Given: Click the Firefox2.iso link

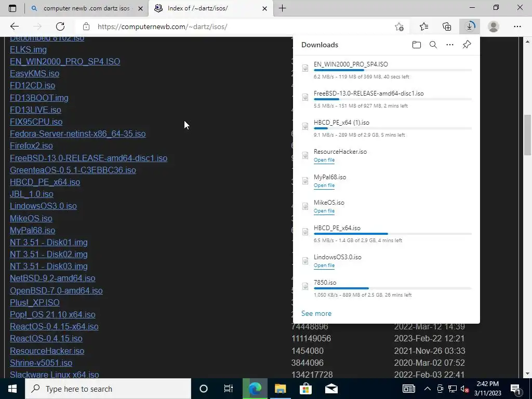Looking at the screenshot, I should coord(31,145).
